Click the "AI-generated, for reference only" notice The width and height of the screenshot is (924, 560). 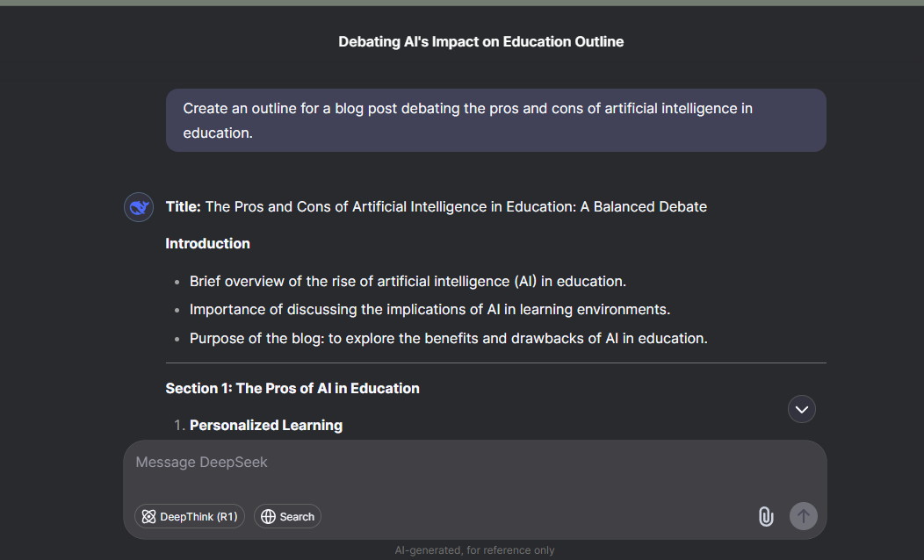pos(474,550)
